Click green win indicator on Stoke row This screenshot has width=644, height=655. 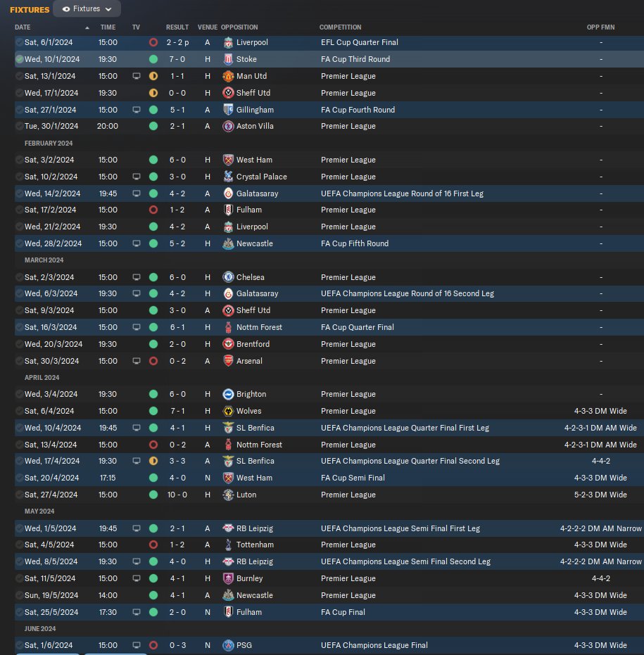[x=153, y=59]
